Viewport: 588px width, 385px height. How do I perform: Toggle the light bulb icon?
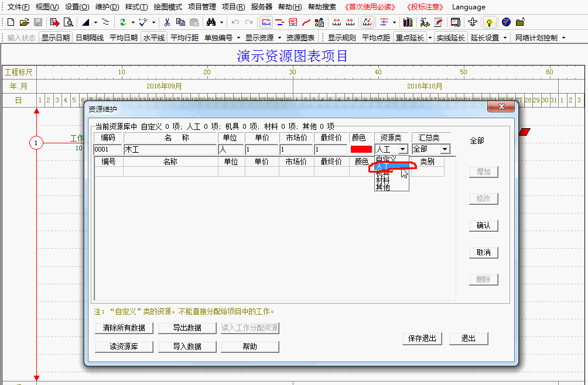point(490,22)
